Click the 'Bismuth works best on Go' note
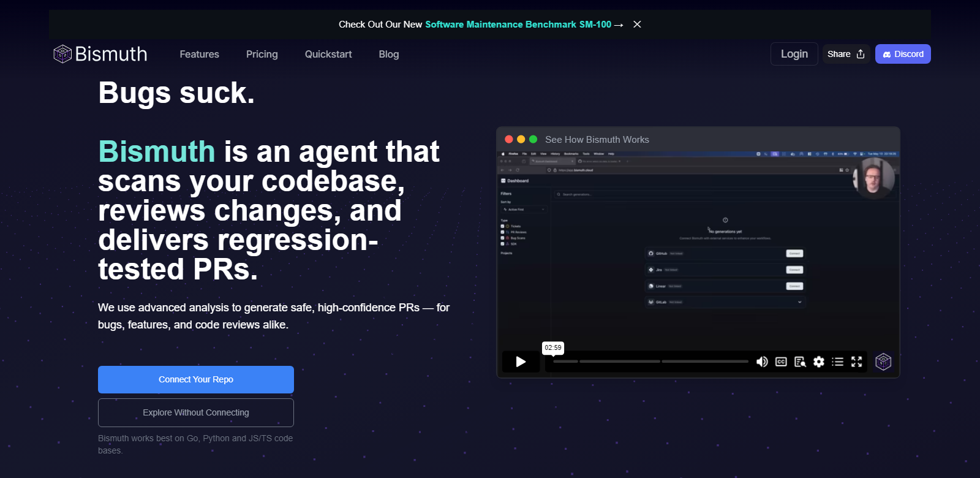This screenshot has height=478, width=980. [195, 444]
